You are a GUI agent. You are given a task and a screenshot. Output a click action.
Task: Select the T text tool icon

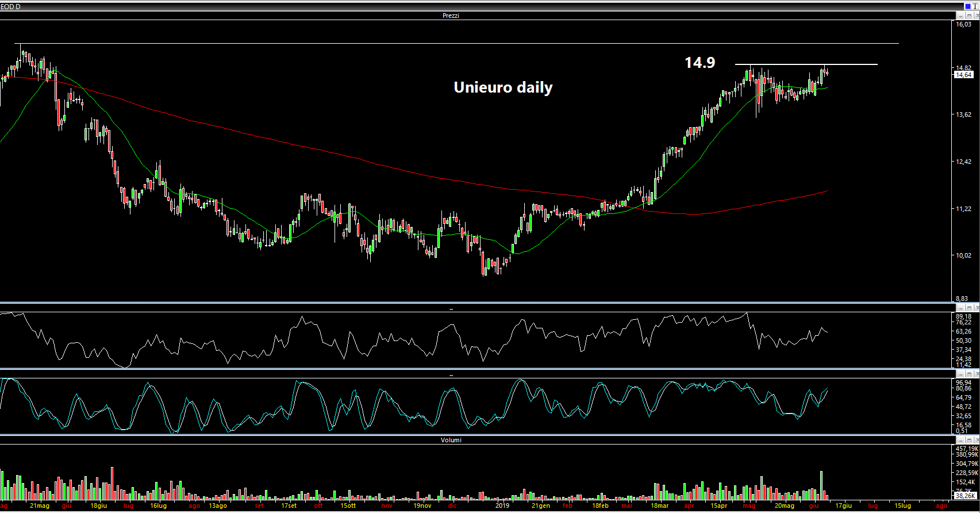tap(975, 6)
